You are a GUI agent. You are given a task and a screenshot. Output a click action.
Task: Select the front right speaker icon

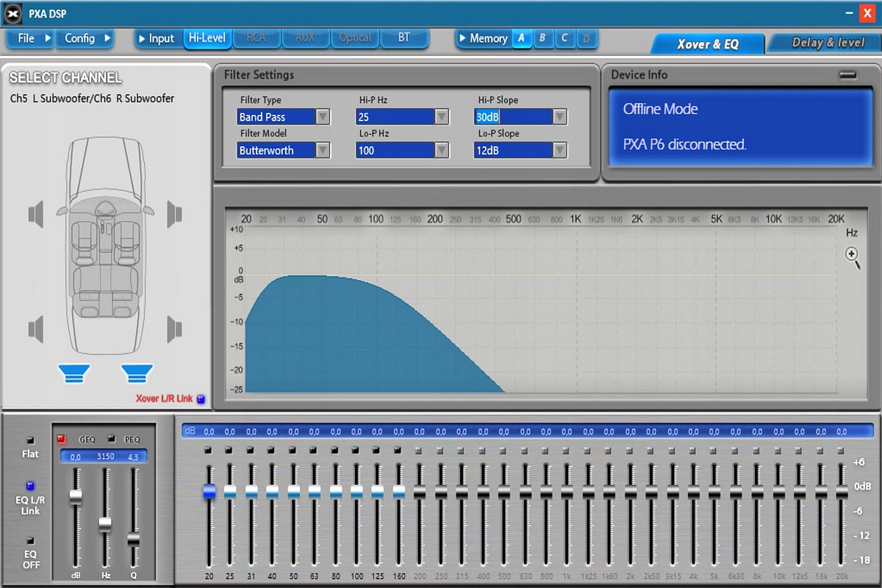(x=173, y=214)
